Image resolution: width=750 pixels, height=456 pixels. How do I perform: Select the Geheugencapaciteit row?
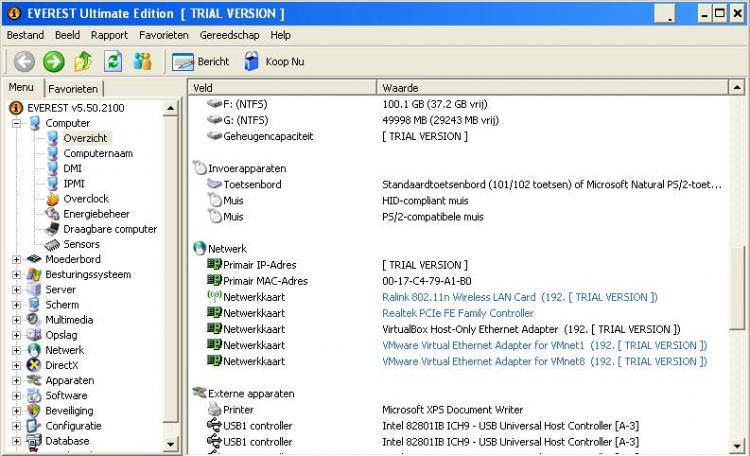pyautogui.click(x=458, y=136)
